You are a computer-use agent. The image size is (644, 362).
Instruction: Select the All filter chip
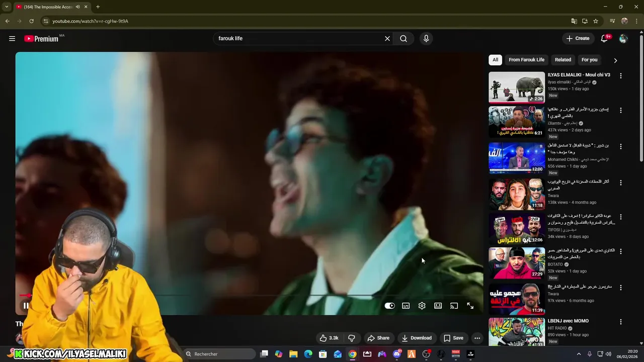pos(495,60)
